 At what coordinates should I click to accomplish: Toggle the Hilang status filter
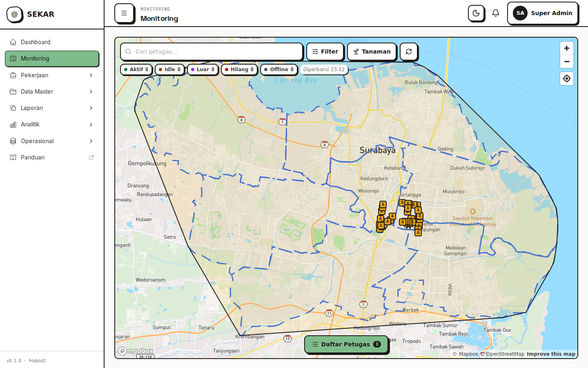point(239,70)
